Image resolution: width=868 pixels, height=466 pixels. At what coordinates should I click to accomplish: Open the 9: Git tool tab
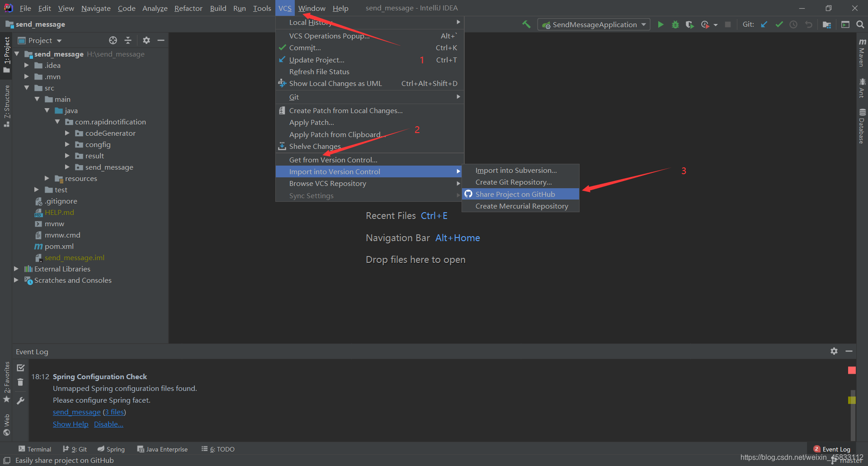75,449
